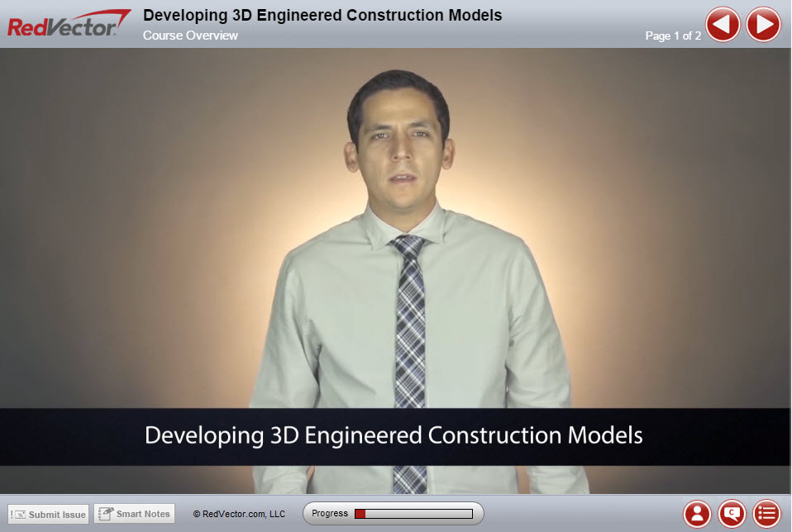Click the dark caption overlay title

[x=395, y=435]
